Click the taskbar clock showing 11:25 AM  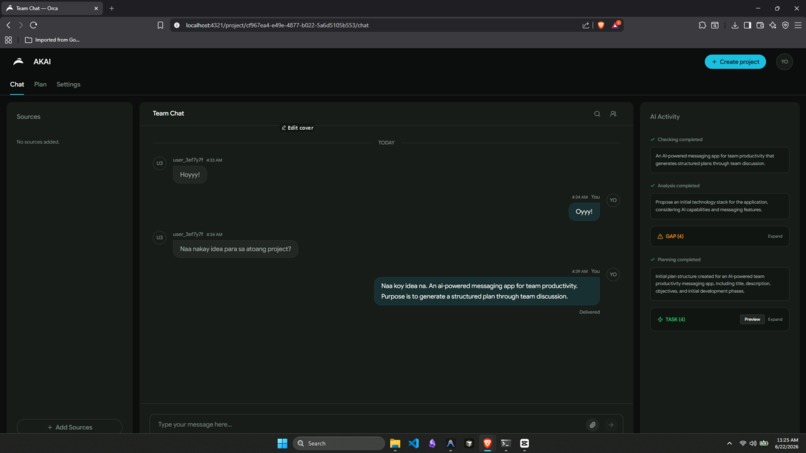787,443
